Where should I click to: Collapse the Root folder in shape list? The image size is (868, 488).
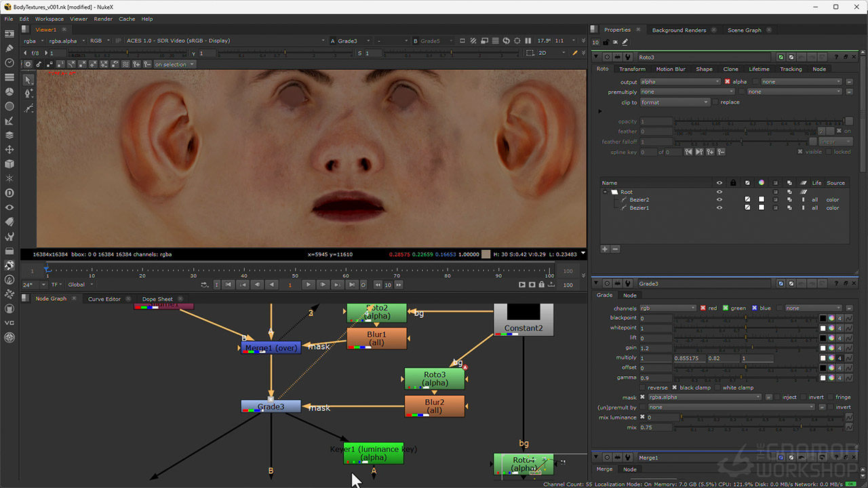tap(606, 192)
